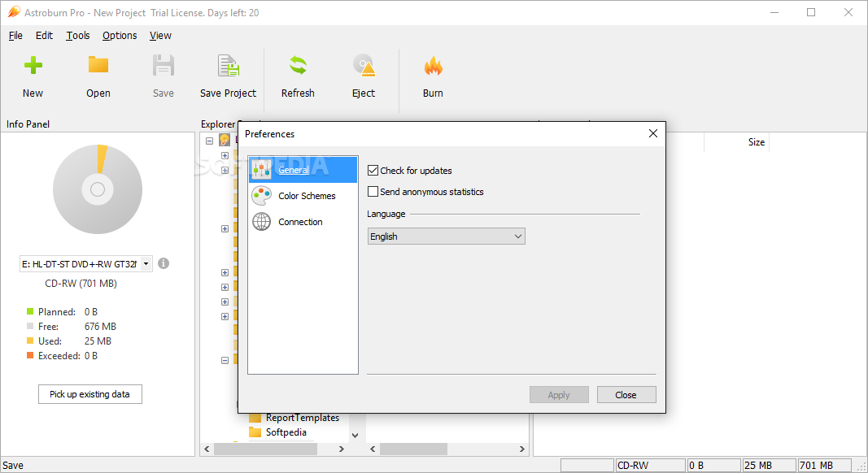
Task: Click the Close button in Preferences
Action: tap(626, 394)
